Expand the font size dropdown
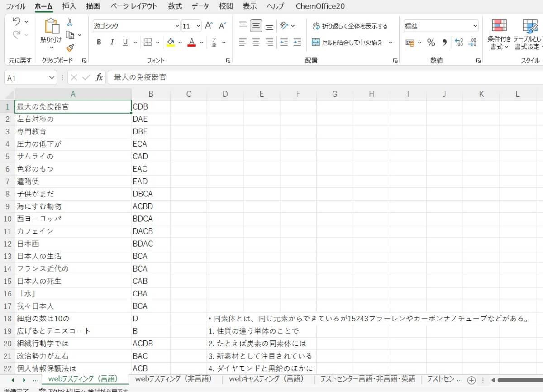The image size is (543, 392). tap(198, 26)
